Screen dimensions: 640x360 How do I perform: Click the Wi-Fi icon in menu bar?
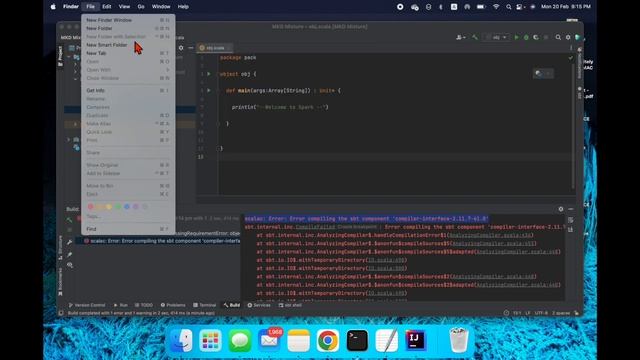point(496,7)
